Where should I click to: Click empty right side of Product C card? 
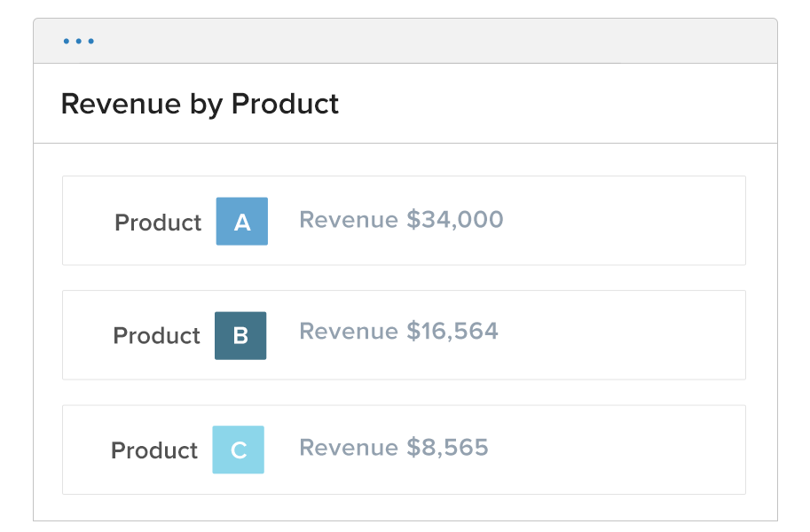pyautogui.click(x=639, y=450)
